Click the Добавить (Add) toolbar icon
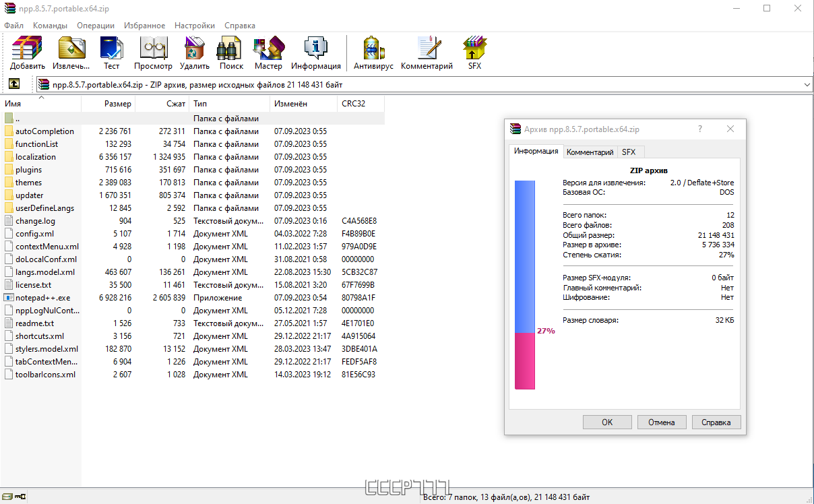The width and height of the screenshot is (814, 504). [x=28, y=53]
